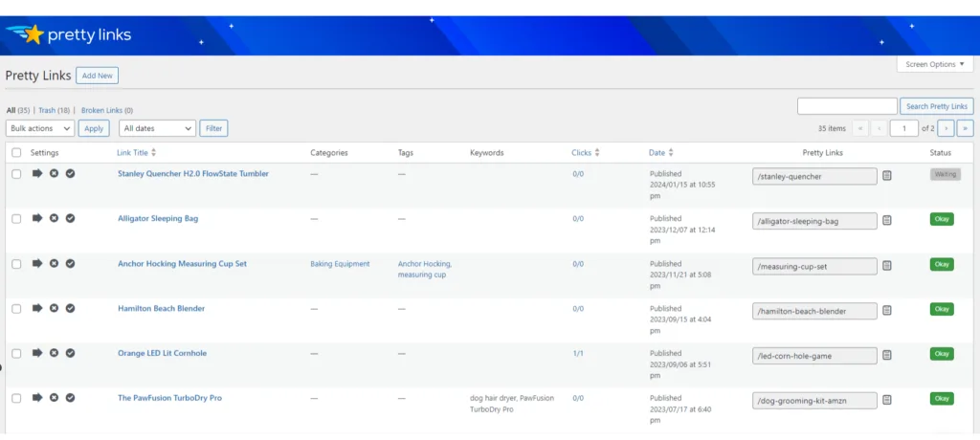Click the search field beside Search Pretty Links
Screen dimensions: 980x440
coord(847,106)
